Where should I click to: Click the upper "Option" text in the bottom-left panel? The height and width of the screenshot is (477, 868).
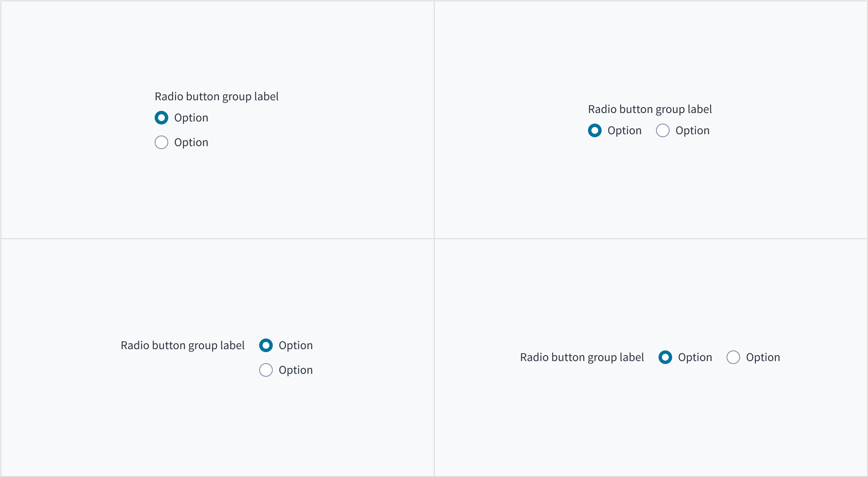(296, 345)
